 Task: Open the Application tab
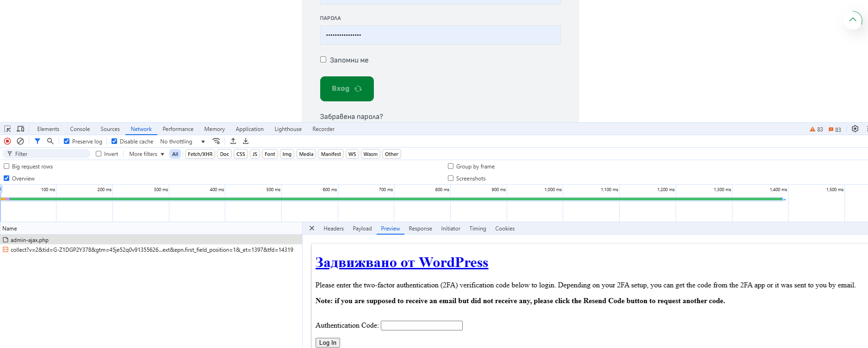coord(249,129)
